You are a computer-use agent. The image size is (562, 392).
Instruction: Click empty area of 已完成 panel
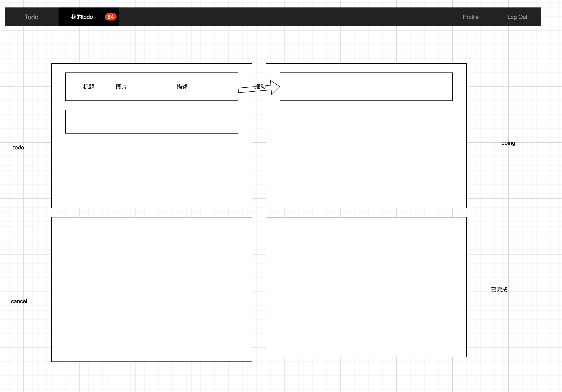pos(366,287)
